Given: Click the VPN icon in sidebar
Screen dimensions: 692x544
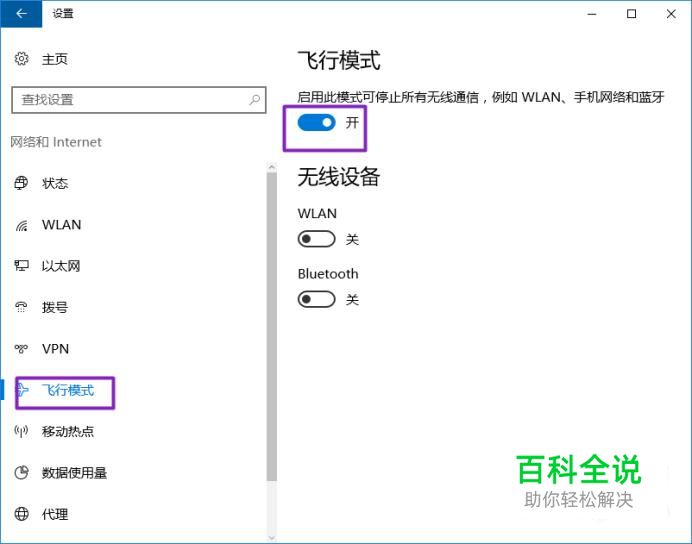Looking at the screenshot, I should pyautogui.click(x=21, y=349).
